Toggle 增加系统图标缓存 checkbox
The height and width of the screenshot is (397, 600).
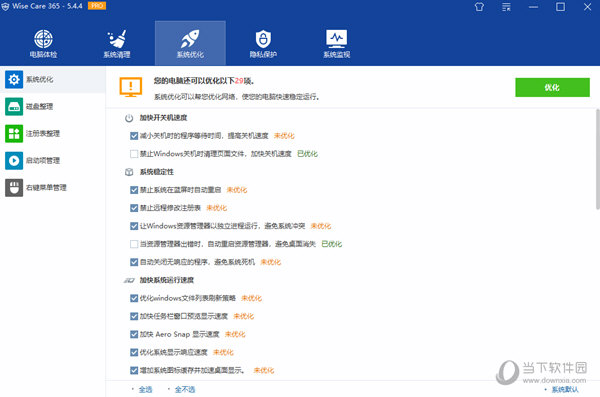(x=134, y=370)
